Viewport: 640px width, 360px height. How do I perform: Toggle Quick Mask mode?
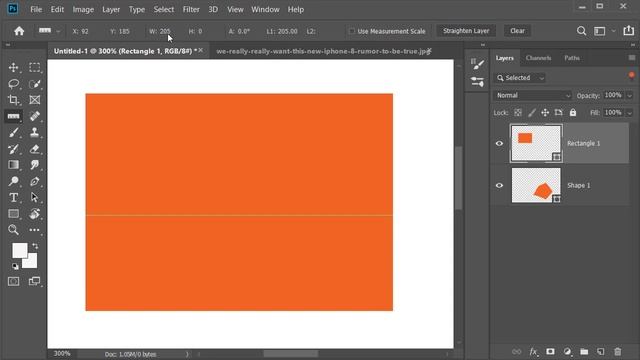click(13, 282)
